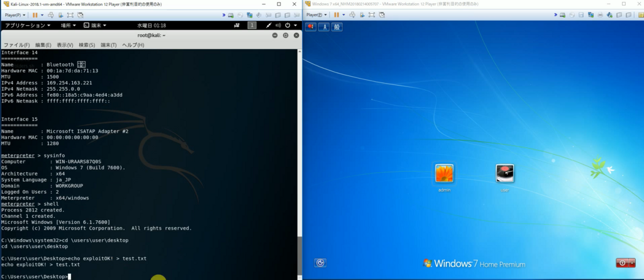This screenshot has height=280, width=644.
Task: Open 端末 app menu in Kali top bar
Action: [95, 26]
